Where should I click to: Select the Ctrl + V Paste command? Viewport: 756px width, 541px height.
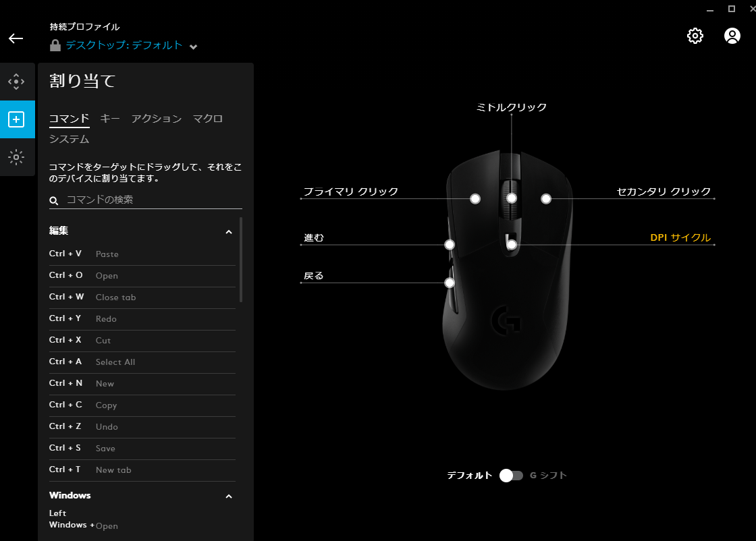pyautogui.click(x=142, y=254)
